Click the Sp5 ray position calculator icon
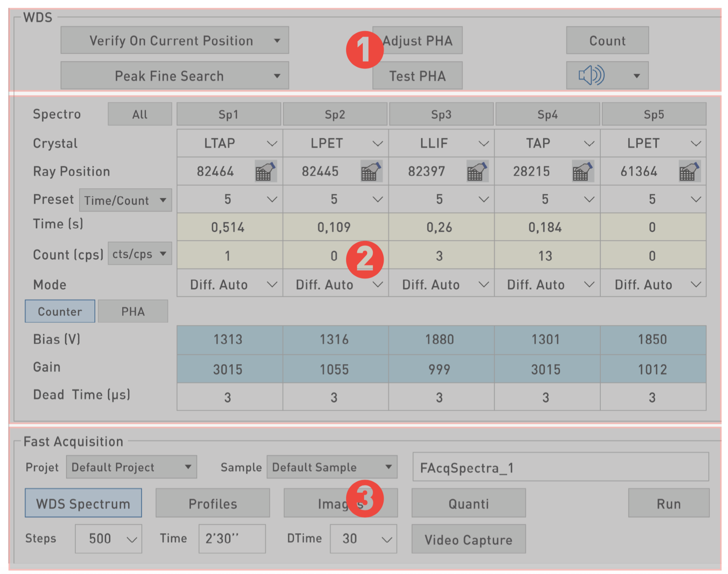The image size is (728, 574). click(689, 171)
